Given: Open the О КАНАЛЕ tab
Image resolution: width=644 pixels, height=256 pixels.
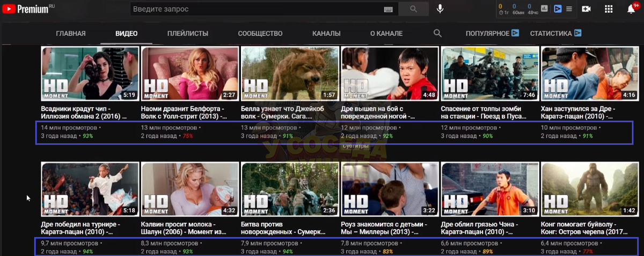Looking at the screenshot, I should point(386,33).
